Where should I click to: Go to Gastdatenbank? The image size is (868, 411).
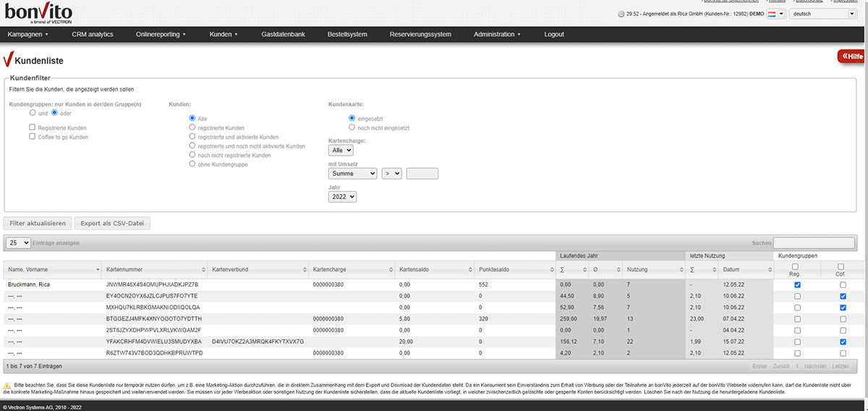(284, 34)
